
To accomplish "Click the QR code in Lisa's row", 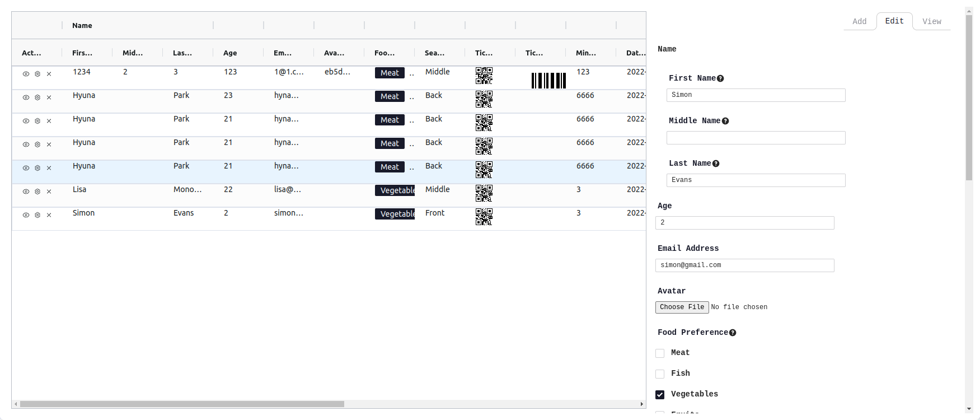I will tap(484, 193).
